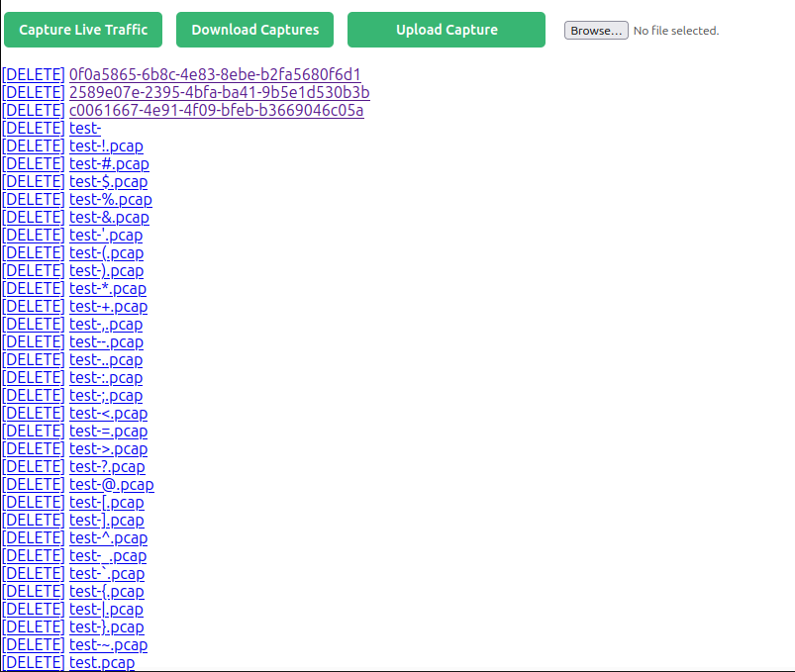Delete the test-*.pcap entry
The image size is (795, 672).
(34, 288)
